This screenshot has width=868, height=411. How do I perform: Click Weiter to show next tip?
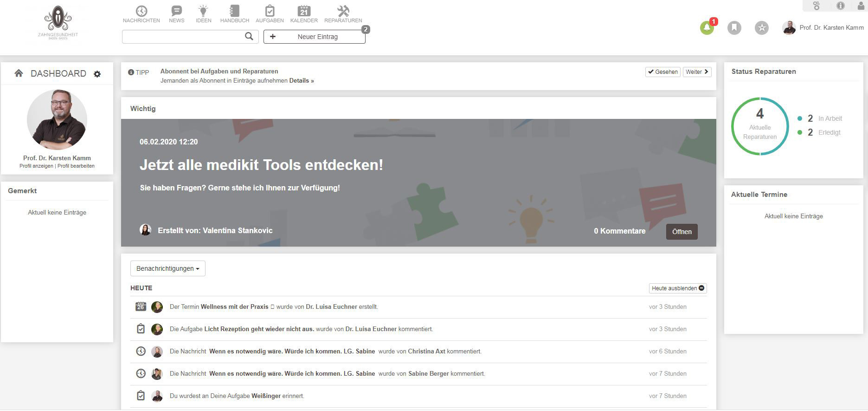(697, 72)
